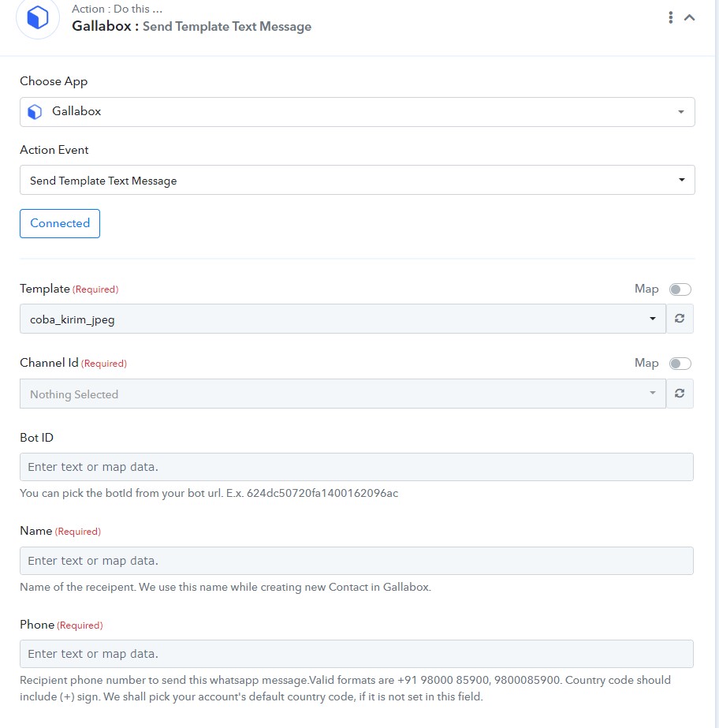Open the Template dropdown coba_kirim_jpeg
The image size is (719, 728).
tap(343, 319)
